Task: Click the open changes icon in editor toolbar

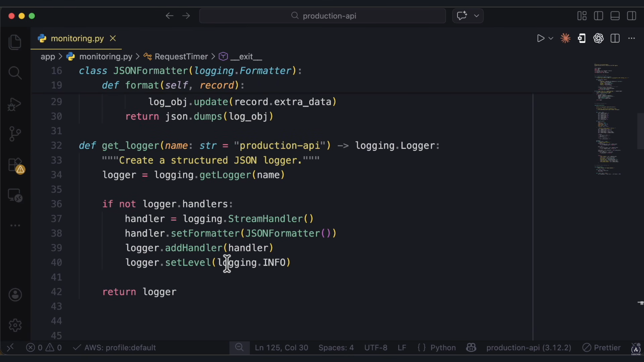Action: [x=582, y=38]
